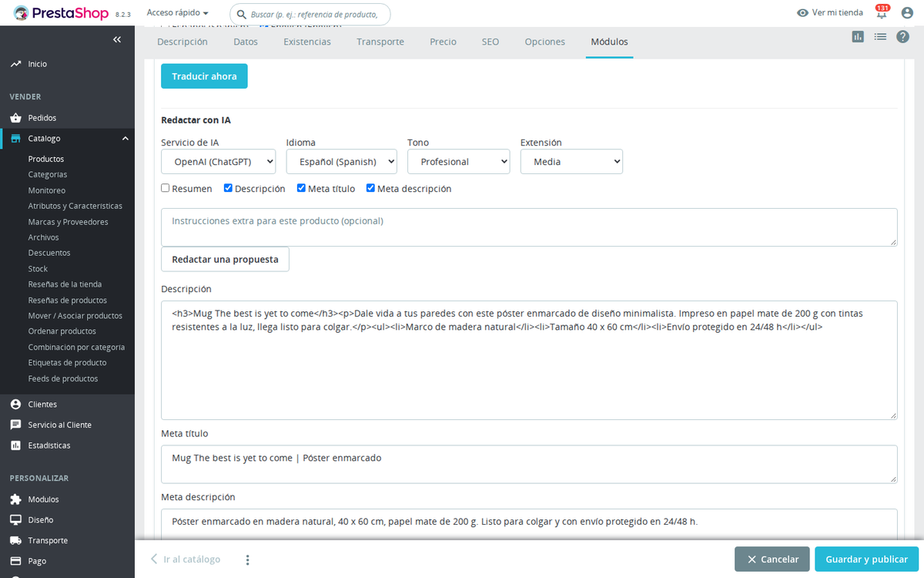Click the Clientes person icon
The height and width of the screenshot is (578, 924).
click(15, 404)
